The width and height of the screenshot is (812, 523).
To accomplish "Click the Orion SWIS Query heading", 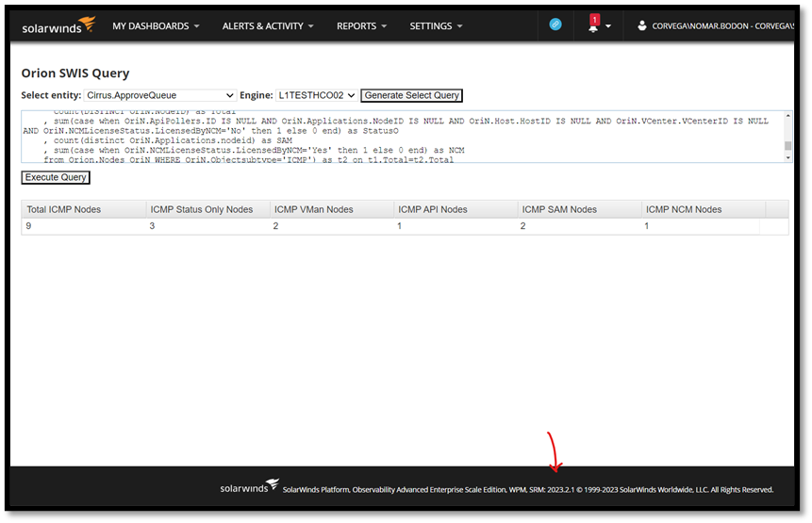I will click(75, 73).
